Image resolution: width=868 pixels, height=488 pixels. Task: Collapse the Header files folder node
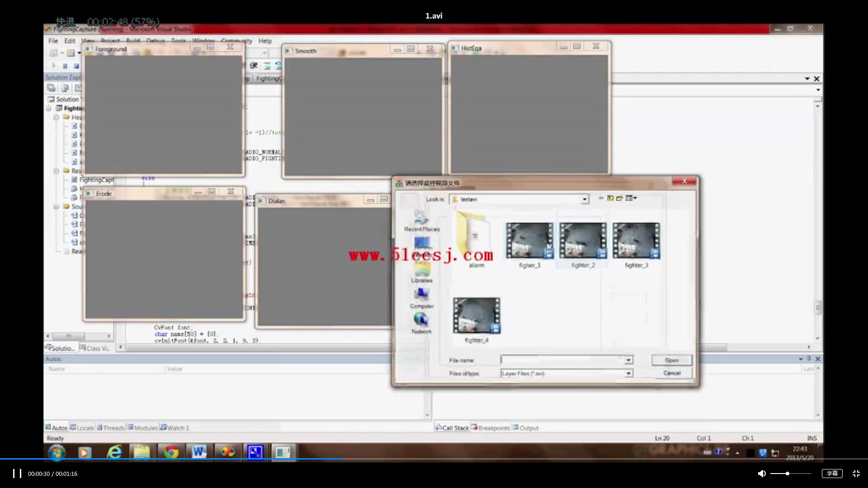[57, 117]
